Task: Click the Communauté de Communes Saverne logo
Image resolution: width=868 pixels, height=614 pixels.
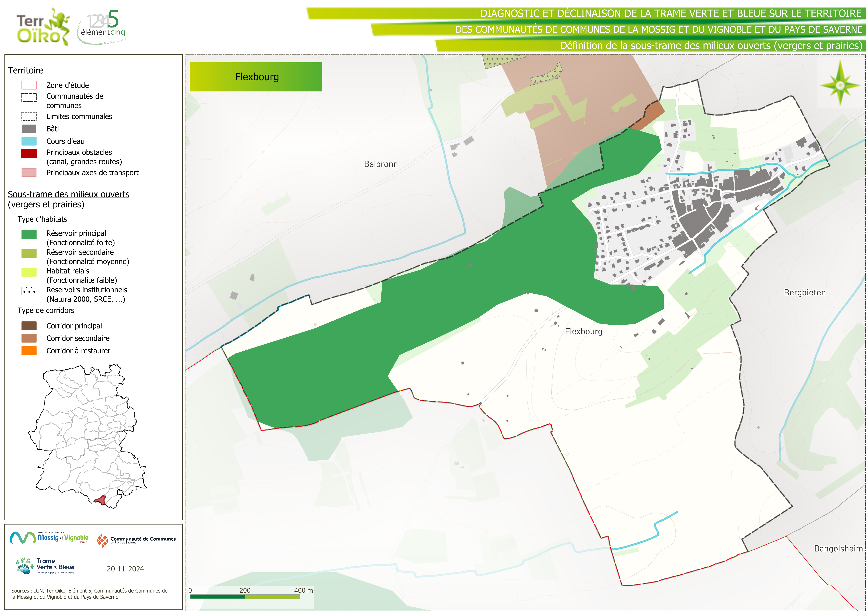Action: (136, 540)
